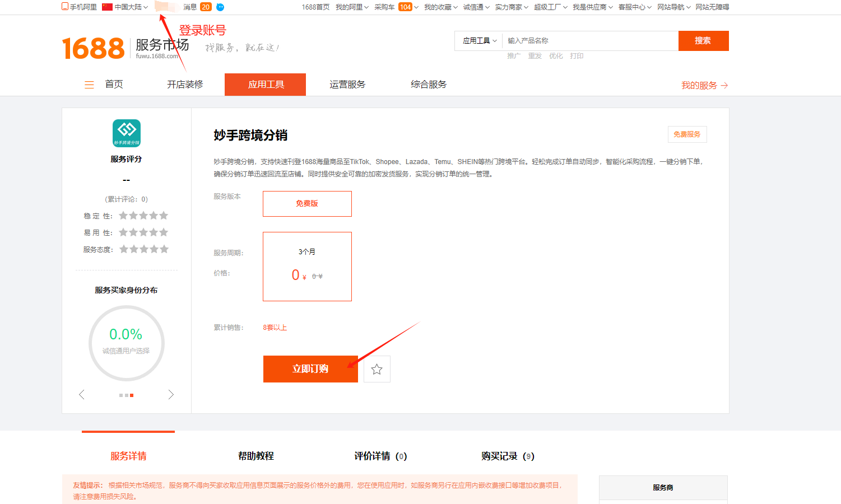Click the China flag icon
This screenshot has width=841, height=504.
(107, 7)
